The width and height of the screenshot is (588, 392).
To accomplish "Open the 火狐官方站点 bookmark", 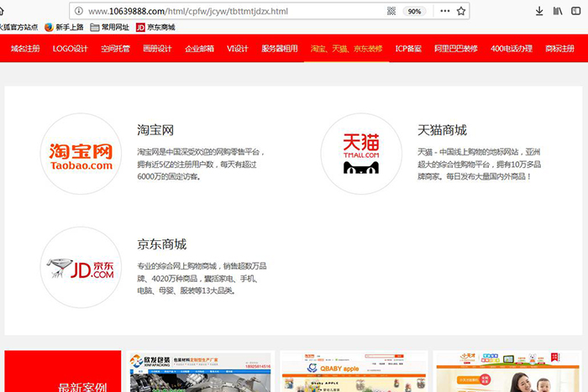I will (x=18, y=28).
